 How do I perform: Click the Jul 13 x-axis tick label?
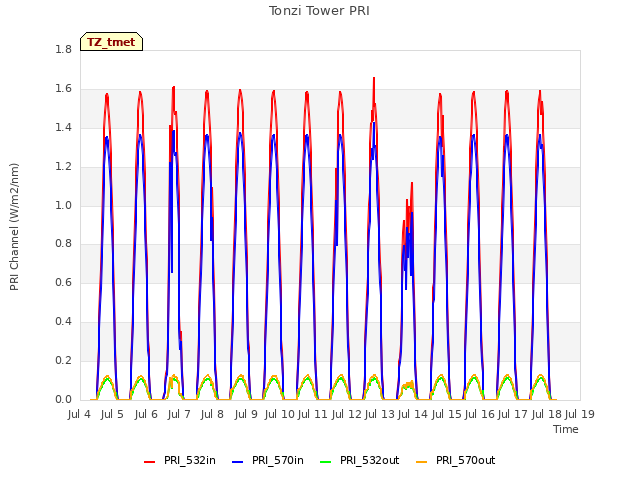click(x=380, y=414)
